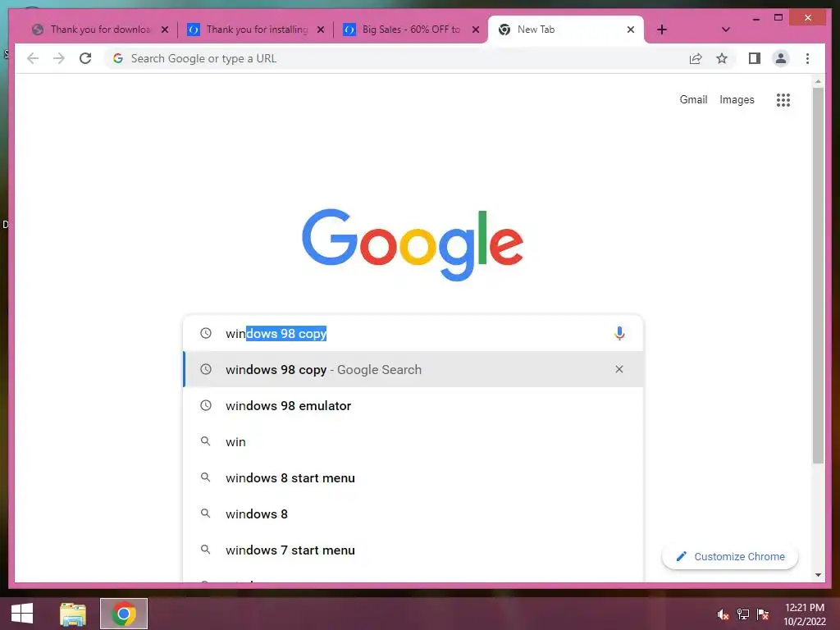Close the 'Thank you for downloa' tab
Viewport: 840px width, 630px height.
165,30
